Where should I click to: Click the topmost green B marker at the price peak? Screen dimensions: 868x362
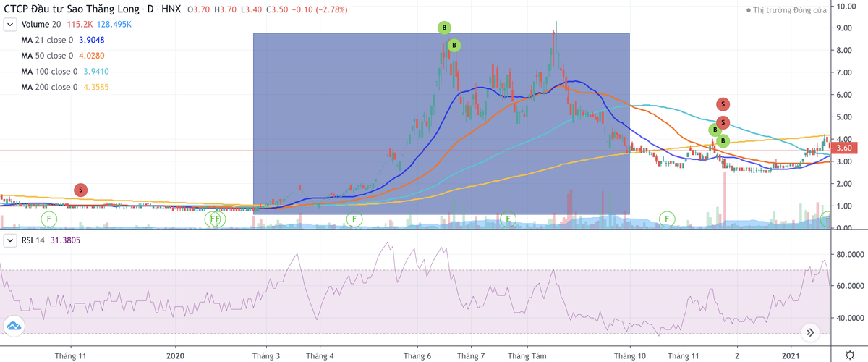click(x=444, y=28)
